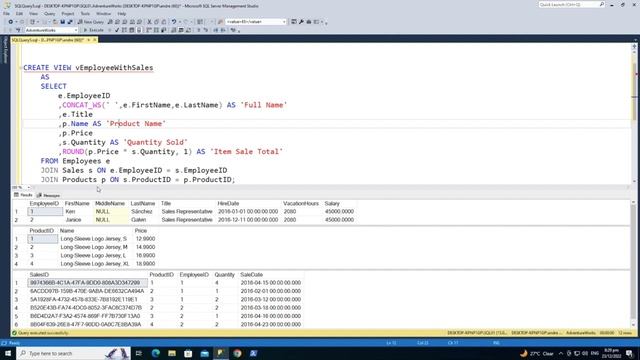This screenshot has height=360, width=640.
Task: Click the weather widget showing 27°C Clear
Action: (x=537, y=353)
